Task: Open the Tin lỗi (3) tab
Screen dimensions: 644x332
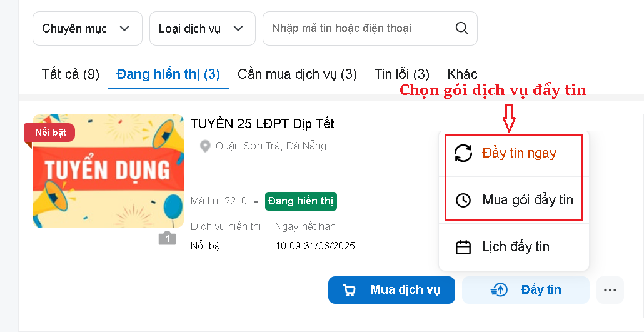Action: coord(401,74)
